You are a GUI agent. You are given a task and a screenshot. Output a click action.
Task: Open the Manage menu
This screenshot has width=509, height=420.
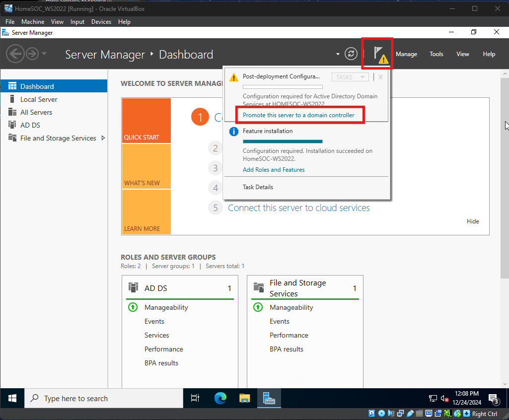pyautogui.click(x=406, y=54)
